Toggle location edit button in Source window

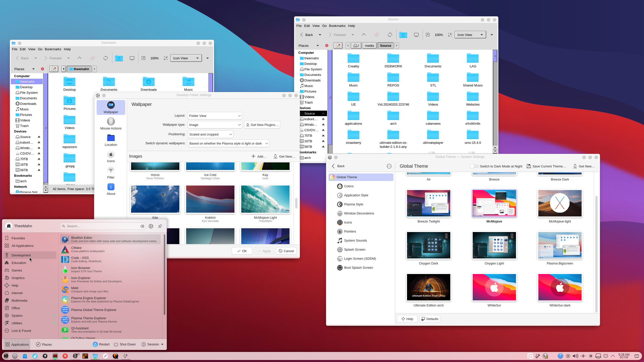point(338,46)
